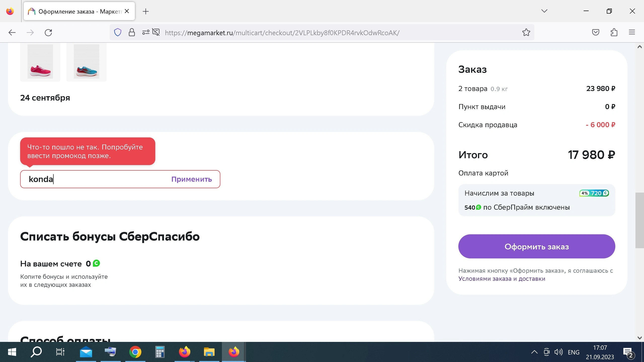Click the promo code error message
Screen dimensions: 644x362
(88, 151)
